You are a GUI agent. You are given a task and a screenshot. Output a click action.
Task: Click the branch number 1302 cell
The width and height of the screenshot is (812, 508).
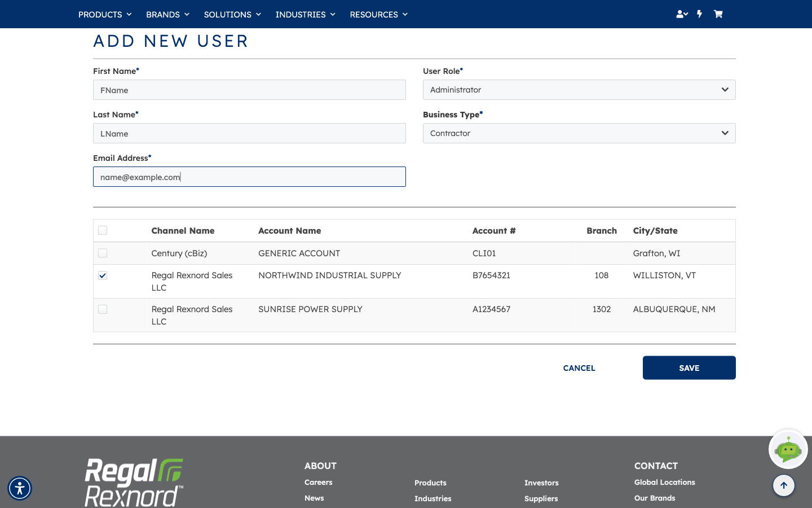(x=602, y=309)
